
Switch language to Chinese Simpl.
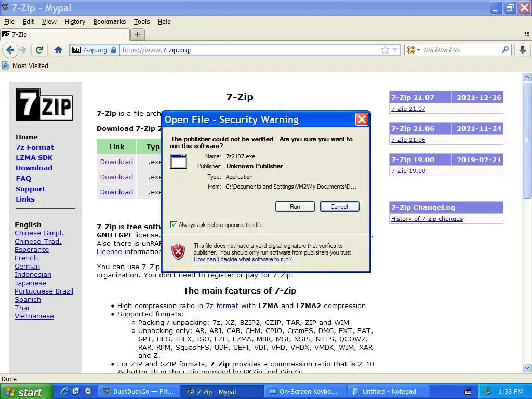[39, 233]
